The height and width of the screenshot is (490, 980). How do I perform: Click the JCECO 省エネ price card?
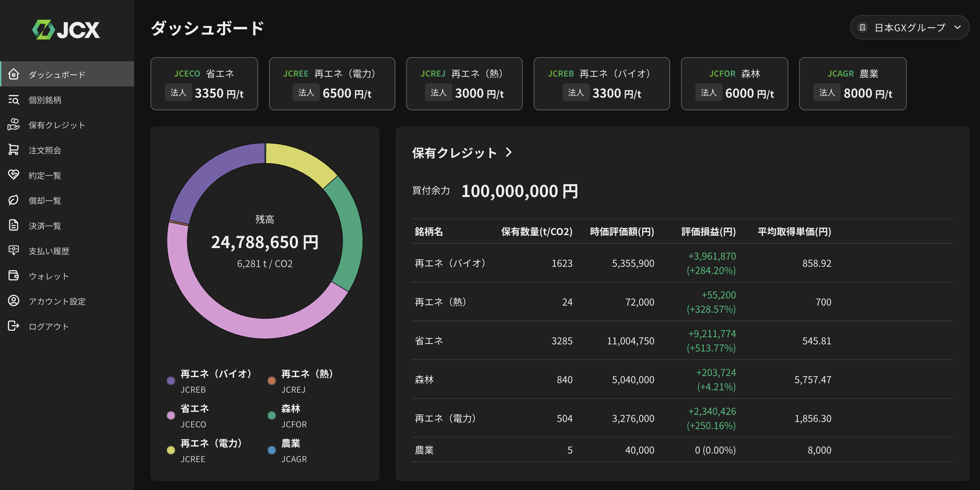click(204, 84)
